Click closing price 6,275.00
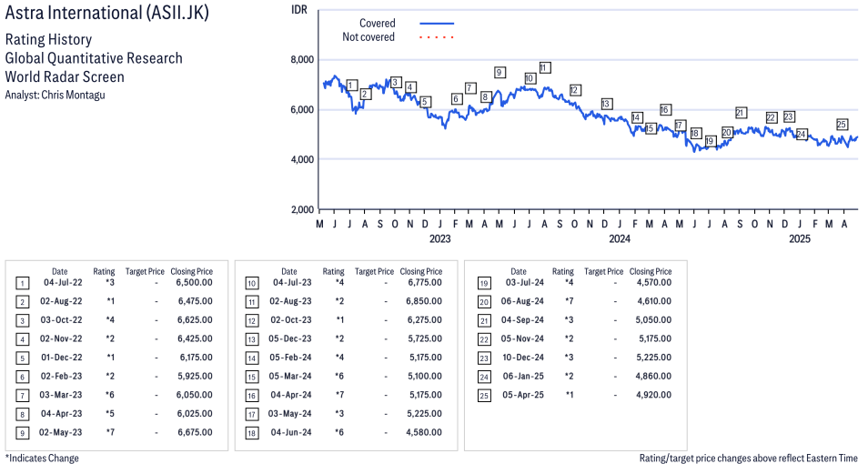The width and height of the screenshot is (868, 464). pos(425,320)
